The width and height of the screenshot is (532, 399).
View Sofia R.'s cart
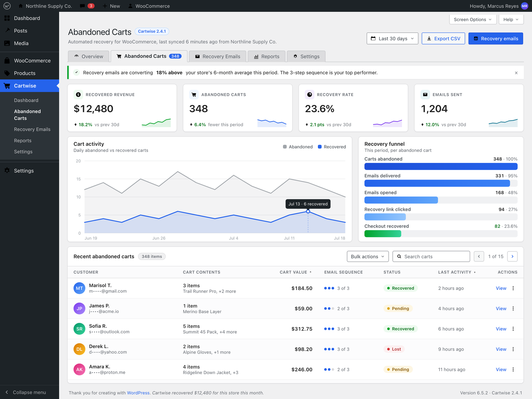point(501,329)
